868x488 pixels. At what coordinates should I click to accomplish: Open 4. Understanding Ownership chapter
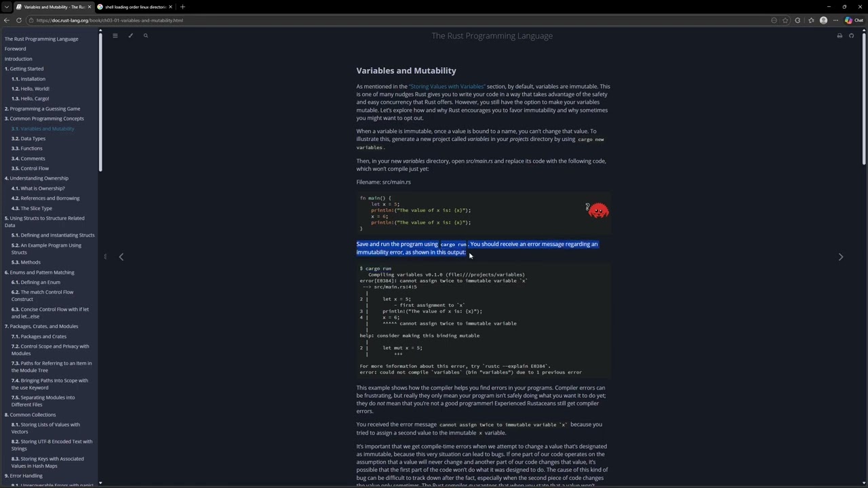[37, 178]
